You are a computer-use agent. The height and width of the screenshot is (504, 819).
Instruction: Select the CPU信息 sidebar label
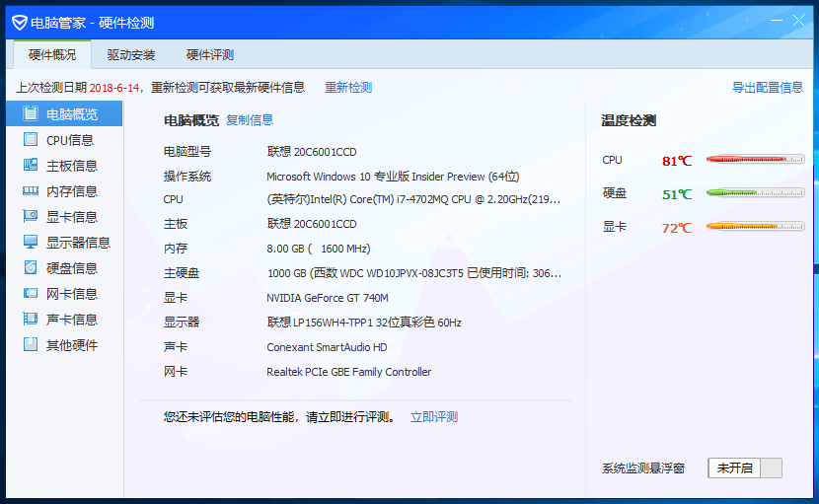point(70,140)
